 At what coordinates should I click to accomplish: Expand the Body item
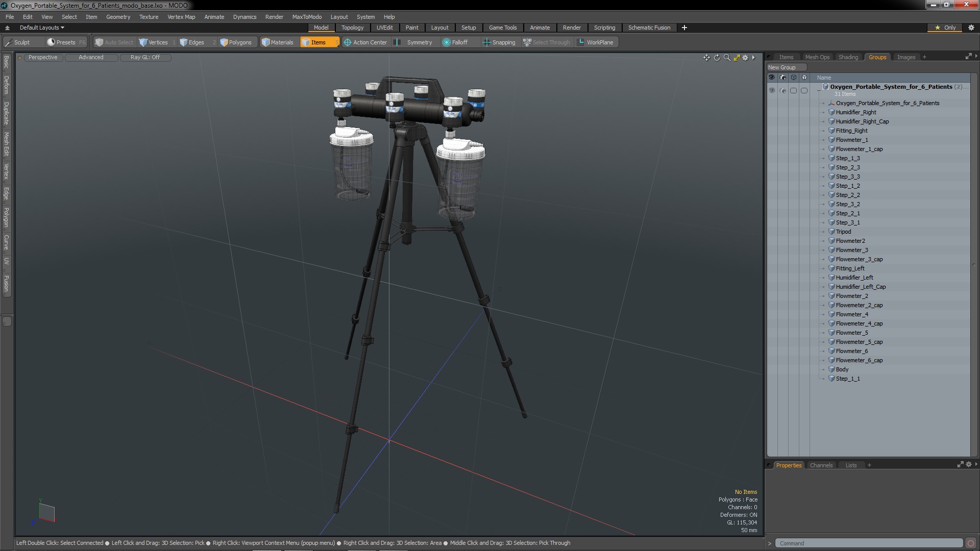point(823,369)
